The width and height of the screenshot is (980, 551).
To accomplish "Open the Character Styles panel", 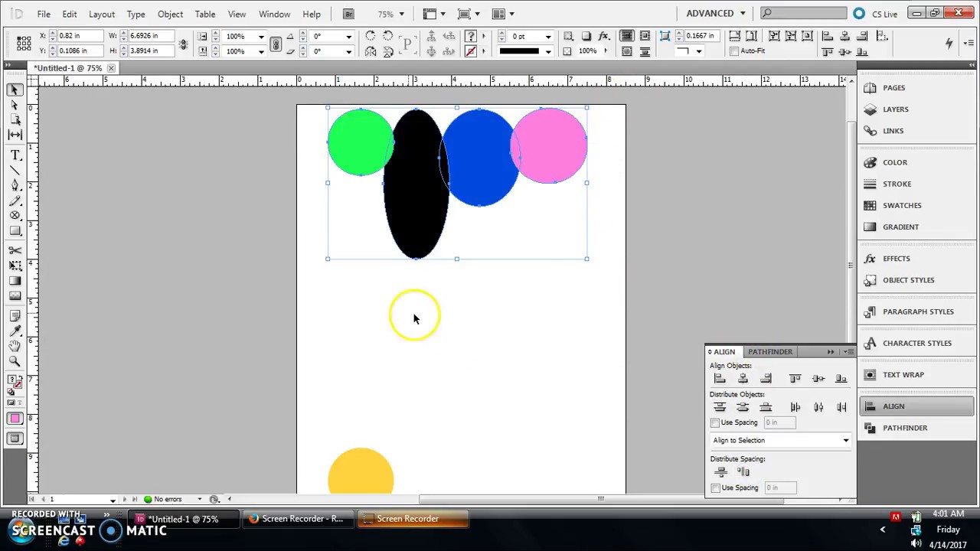I will tap(916, 343).
